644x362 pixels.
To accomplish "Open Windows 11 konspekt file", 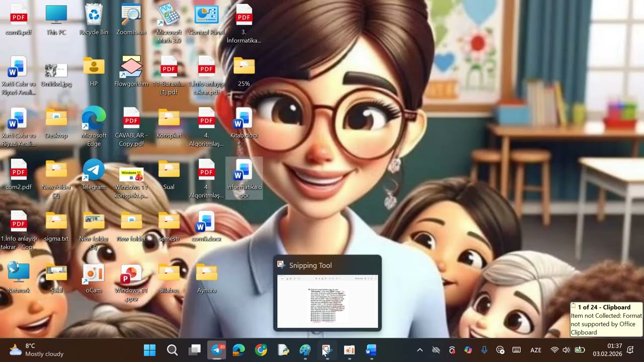I will [x=131, y=182].
